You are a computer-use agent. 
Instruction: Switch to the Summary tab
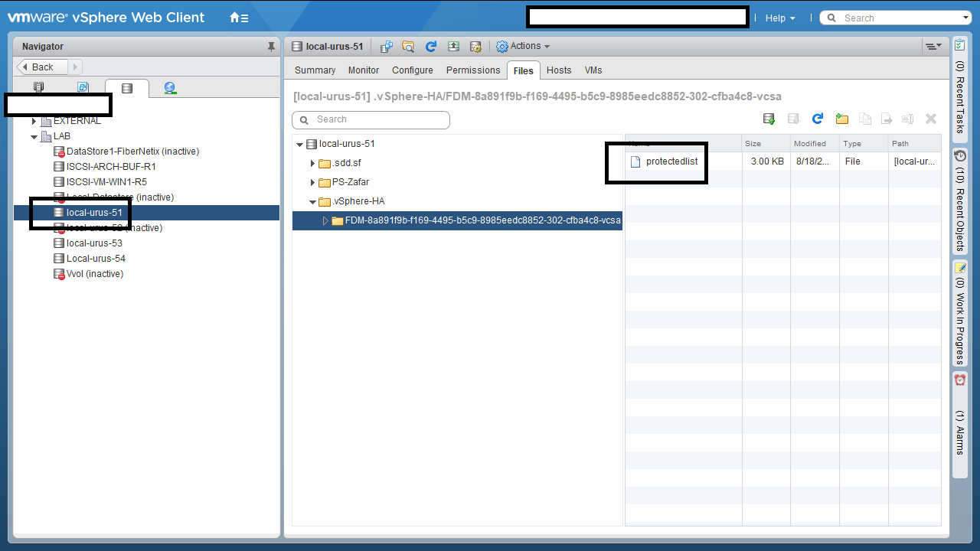point(315,70)
